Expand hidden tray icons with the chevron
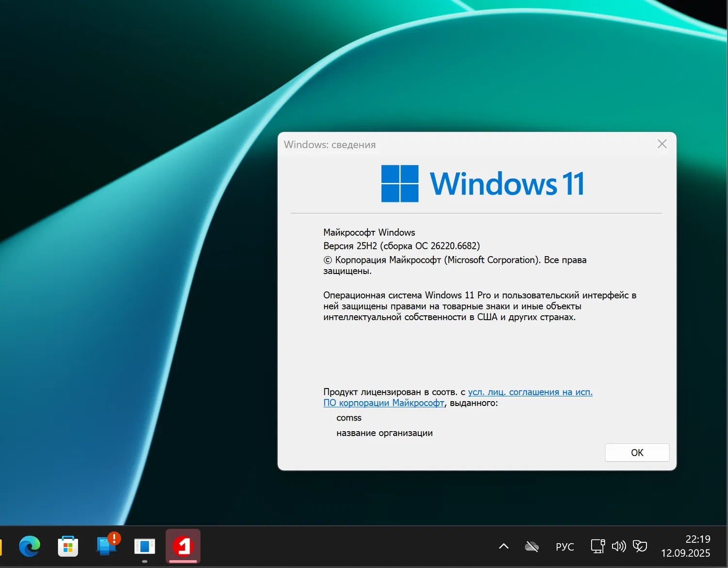 click(503, 546)
